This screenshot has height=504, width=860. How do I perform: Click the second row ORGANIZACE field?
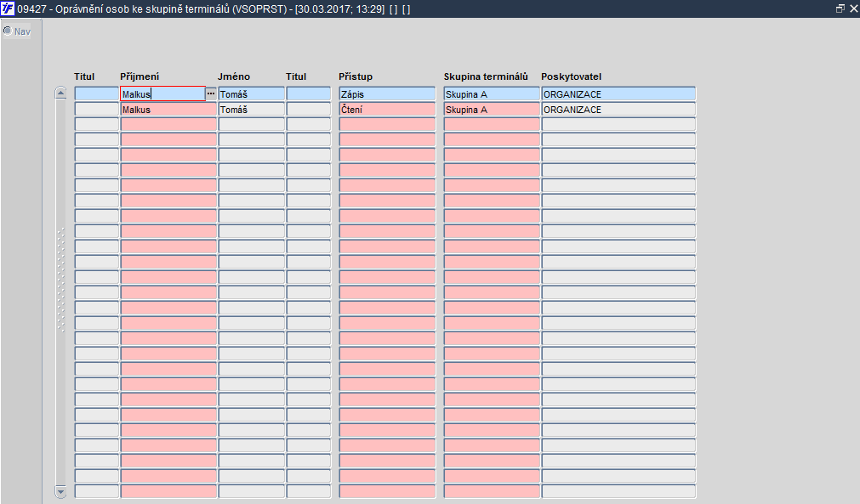[618, 109]
